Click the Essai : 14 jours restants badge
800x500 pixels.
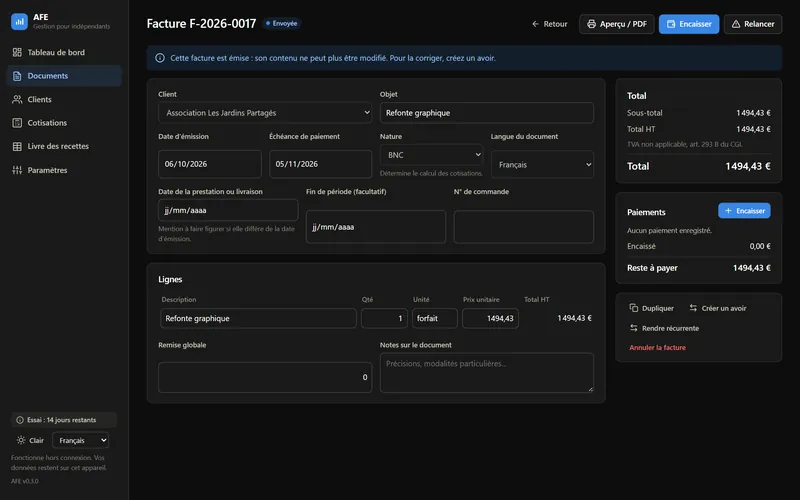coord(64,420)
